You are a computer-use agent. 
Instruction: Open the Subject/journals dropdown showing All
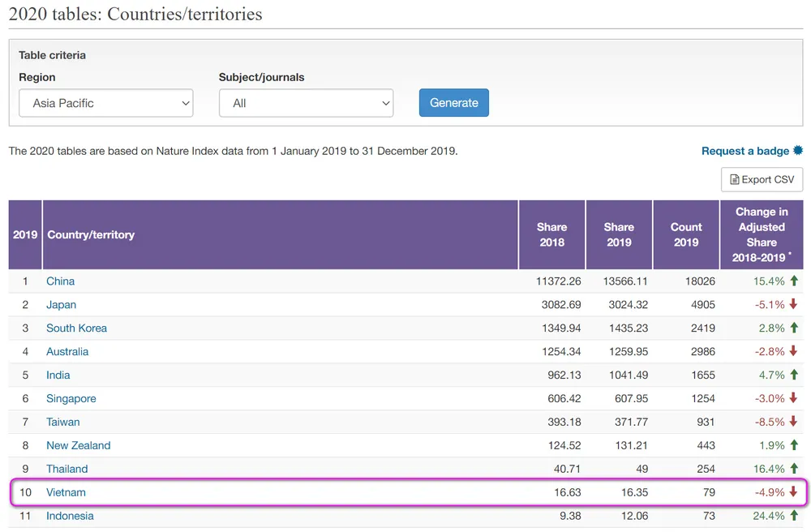(x=307, y=103)
